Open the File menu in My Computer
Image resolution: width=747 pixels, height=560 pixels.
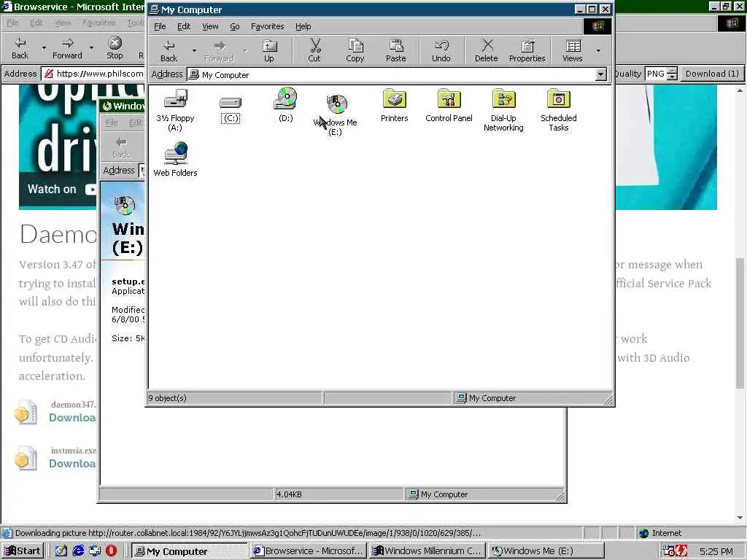click(160, 26)
